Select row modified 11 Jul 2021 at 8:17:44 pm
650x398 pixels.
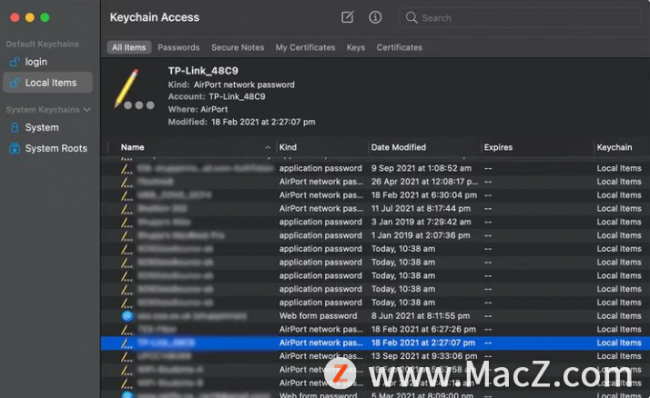tap(375, 209)
